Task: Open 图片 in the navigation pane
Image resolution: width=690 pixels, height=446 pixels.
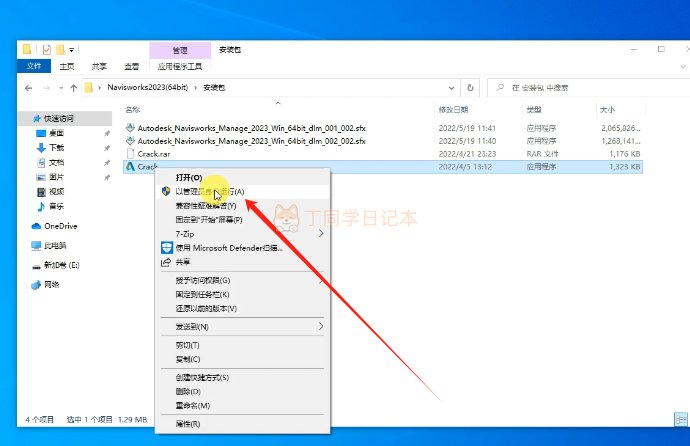Action: [56, 177]
